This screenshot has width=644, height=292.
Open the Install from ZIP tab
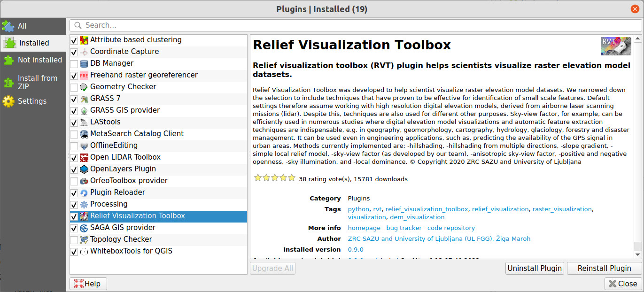pyautogui.click(x=33, y=82)
